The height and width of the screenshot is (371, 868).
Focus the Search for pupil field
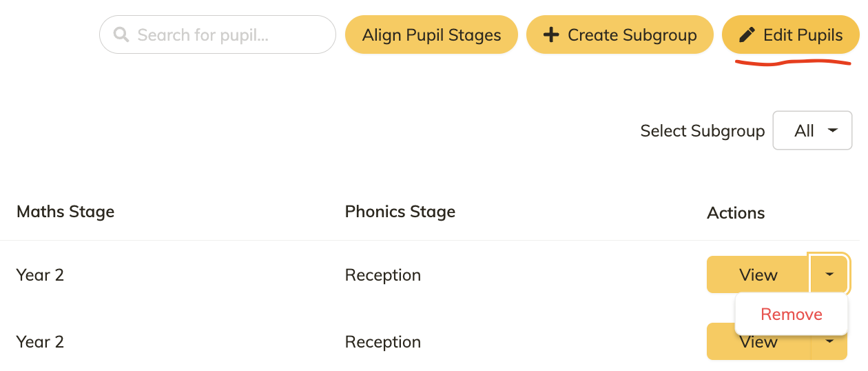pos(218,34)
